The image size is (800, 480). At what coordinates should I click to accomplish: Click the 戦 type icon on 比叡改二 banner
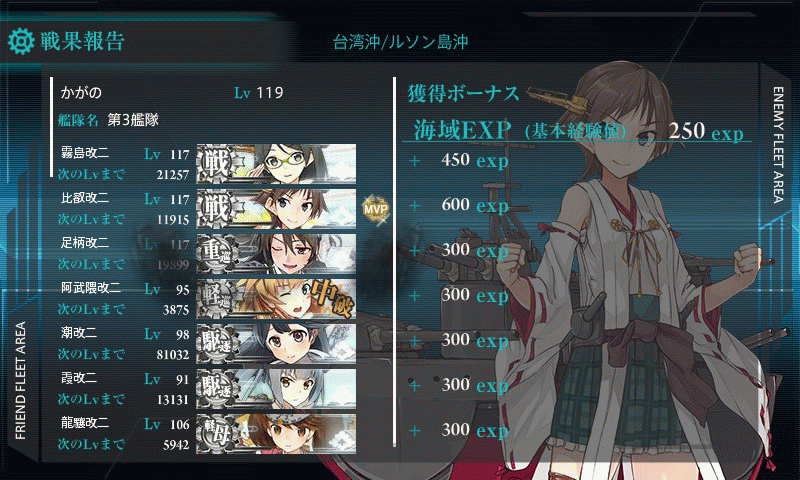(x=215, y=209)
